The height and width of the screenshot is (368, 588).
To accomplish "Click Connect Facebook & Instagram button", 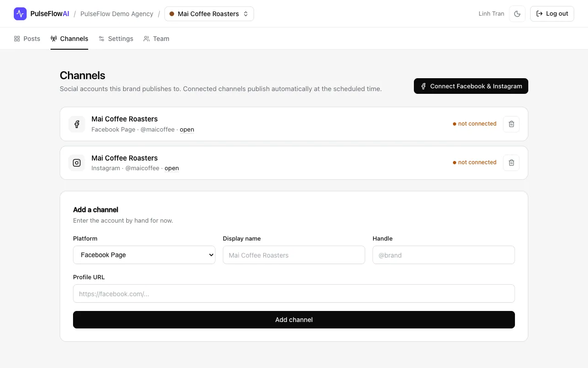I will pyautogui.click(x=471, y=86).
